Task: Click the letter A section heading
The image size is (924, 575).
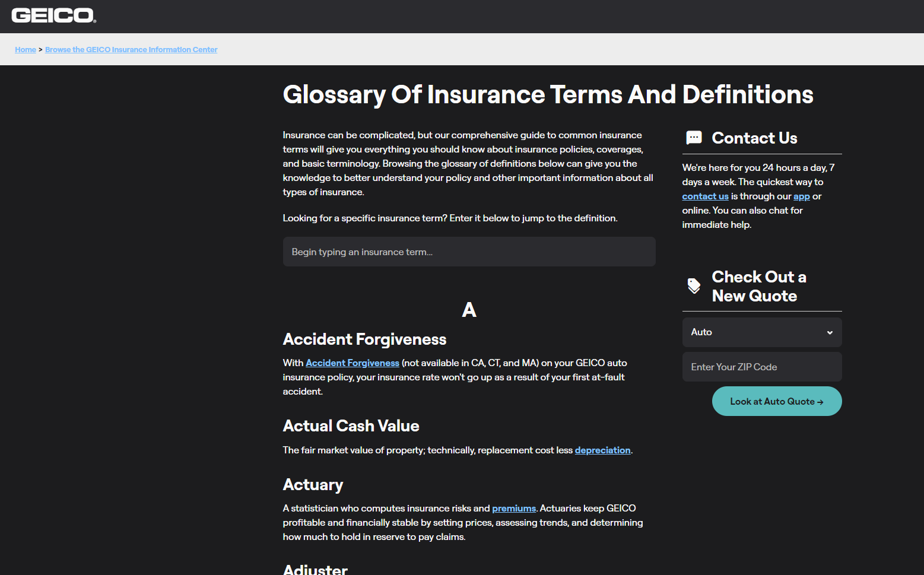Action: tap(469, 310)
